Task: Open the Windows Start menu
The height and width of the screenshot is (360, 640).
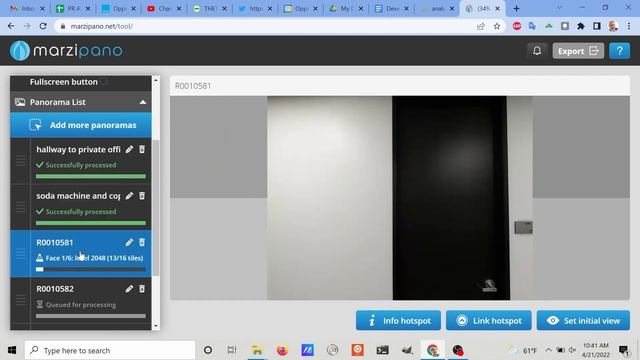Action: [12, 350]
